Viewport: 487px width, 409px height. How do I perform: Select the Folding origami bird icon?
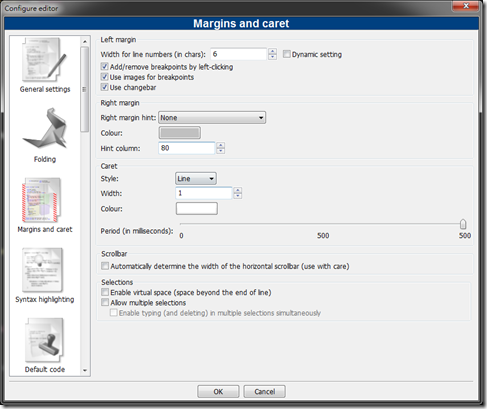45,128
